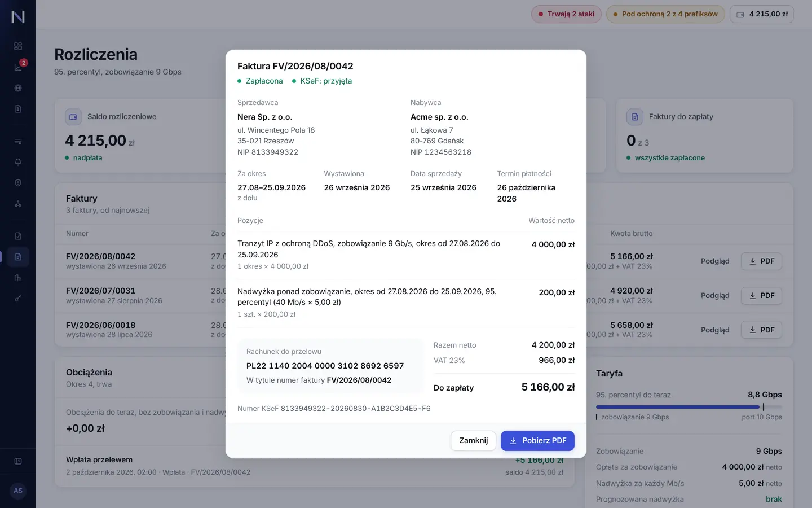Screen dimensions: 812x508
Task: Open the buildings sidebar icon
Action: [18, 278]
